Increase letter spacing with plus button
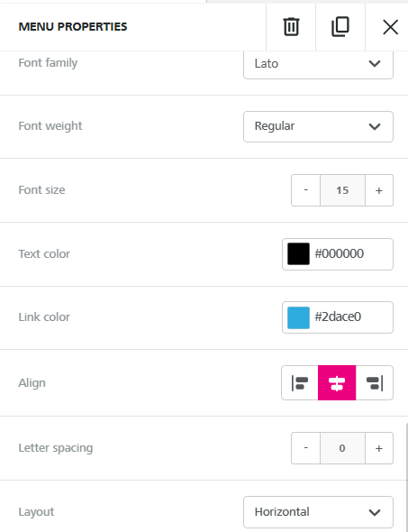The width and height of the screenshot is (408, 532). 379,448
